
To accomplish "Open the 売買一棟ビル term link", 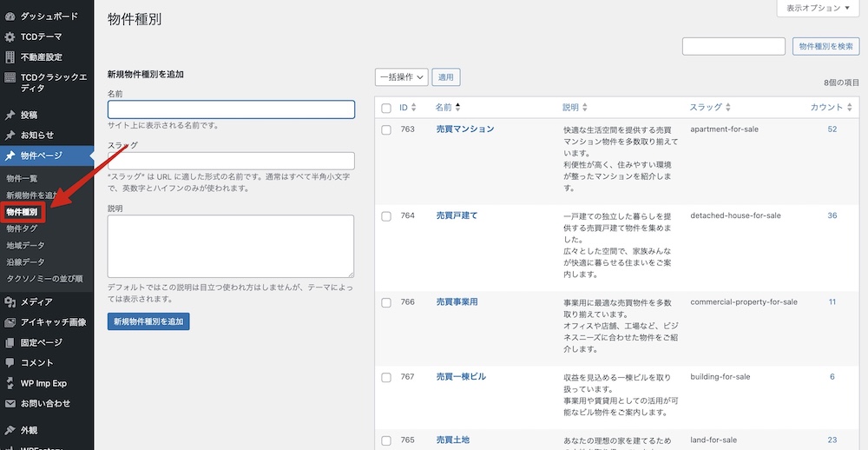I will click(x=461, y=377).
